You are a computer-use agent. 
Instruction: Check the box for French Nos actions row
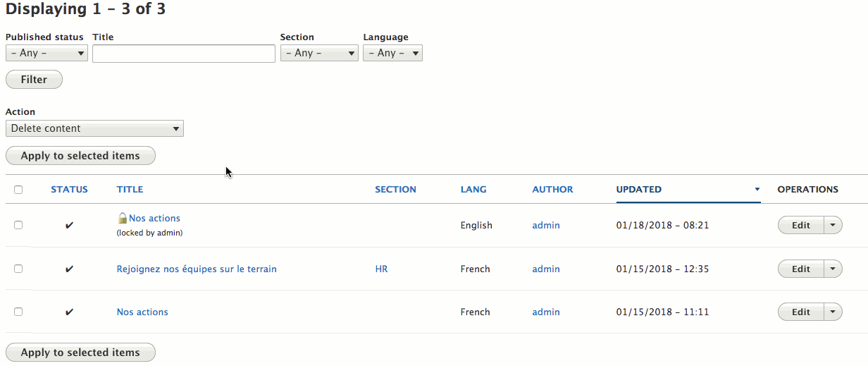tap(18, 312)
